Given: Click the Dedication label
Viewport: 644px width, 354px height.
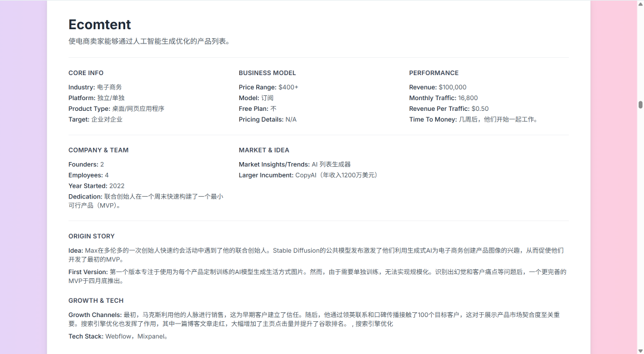Looking at the screenshot, I should click(x=85, y=196).
